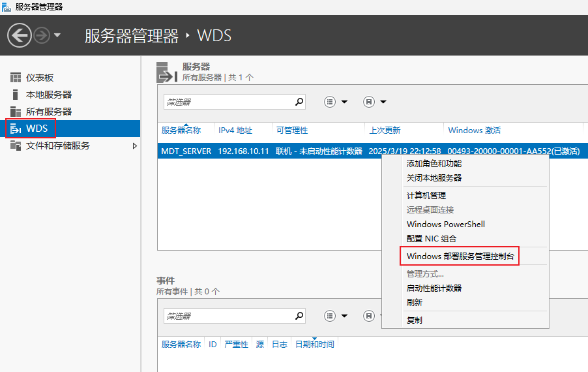Click the search magnifier in the servers filter
Screen dimensions: 588x372
299,102
